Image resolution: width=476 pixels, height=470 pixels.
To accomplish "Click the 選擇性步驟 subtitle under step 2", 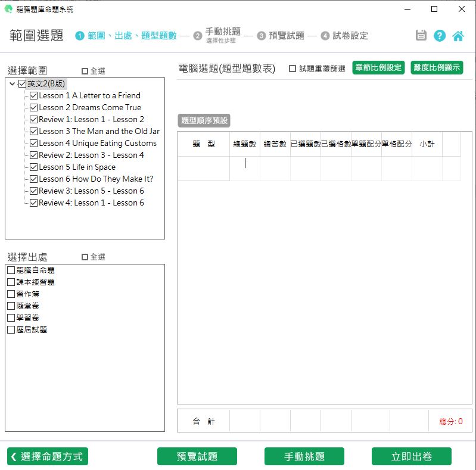I will [x=220, y=41].
